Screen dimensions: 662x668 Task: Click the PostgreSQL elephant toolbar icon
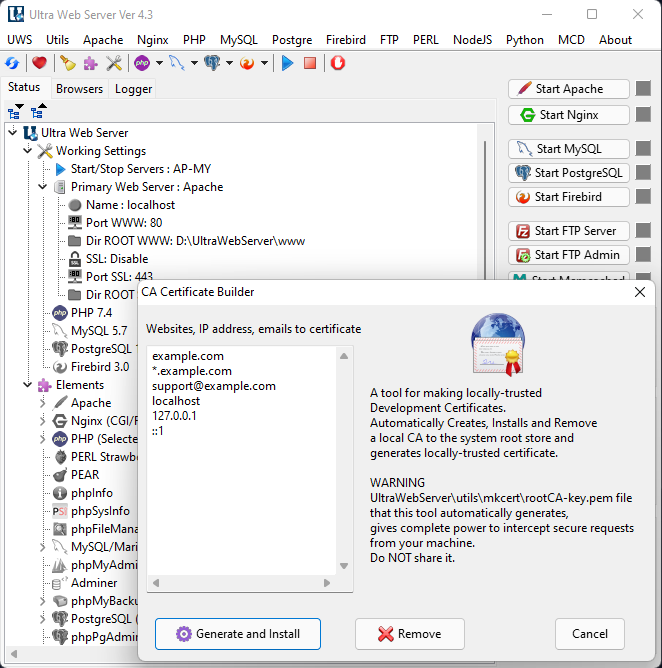tap(212, 63)
